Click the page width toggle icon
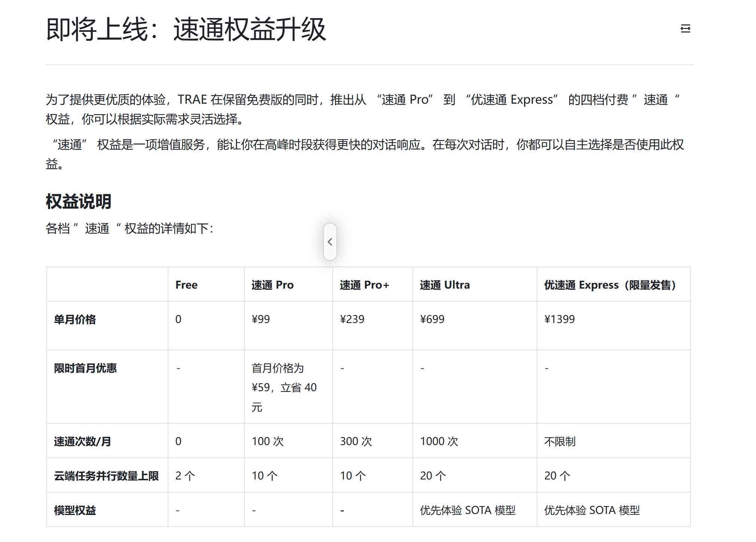 click(685, 28)
